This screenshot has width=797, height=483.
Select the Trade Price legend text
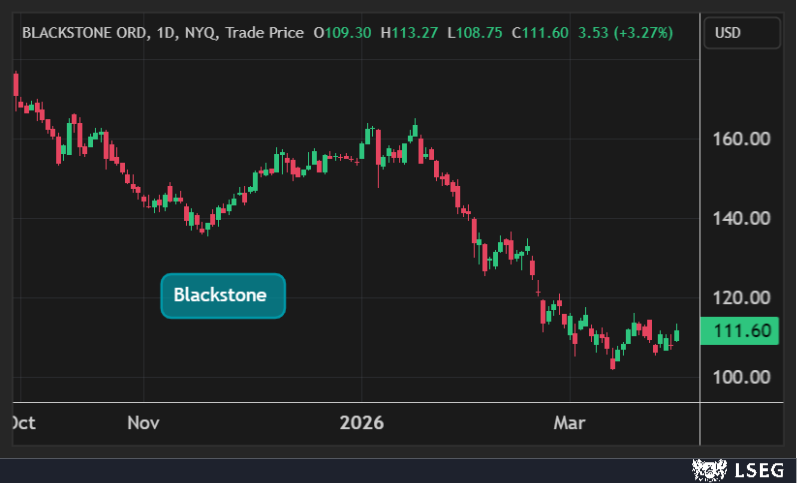(264, 33)
